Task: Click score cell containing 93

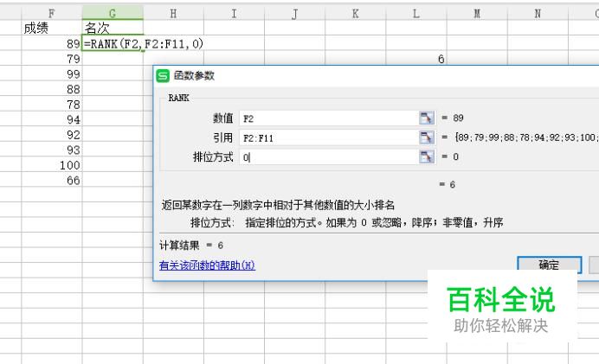Action: click(x=52, y=150)
